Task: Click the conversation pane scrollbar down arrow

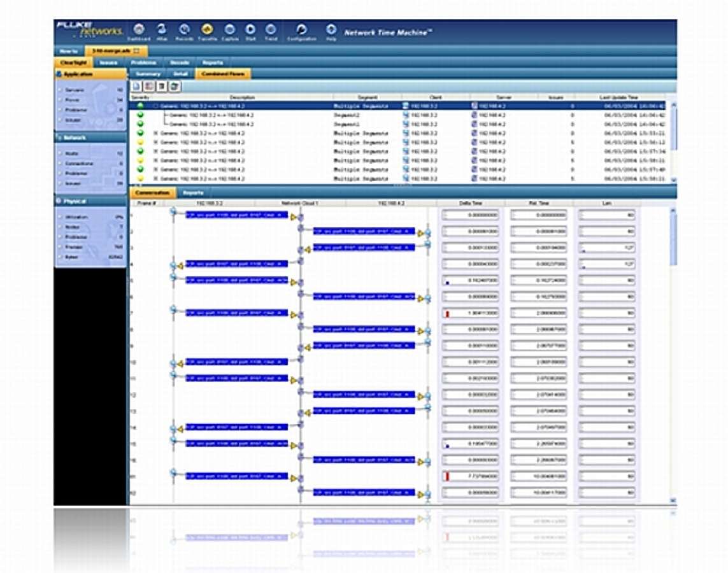Action: coord(673,500)
